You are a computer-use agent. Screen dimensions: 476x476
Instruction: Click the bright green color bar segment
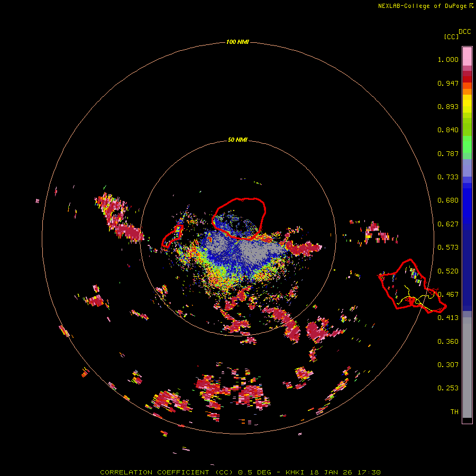point(467,144)
